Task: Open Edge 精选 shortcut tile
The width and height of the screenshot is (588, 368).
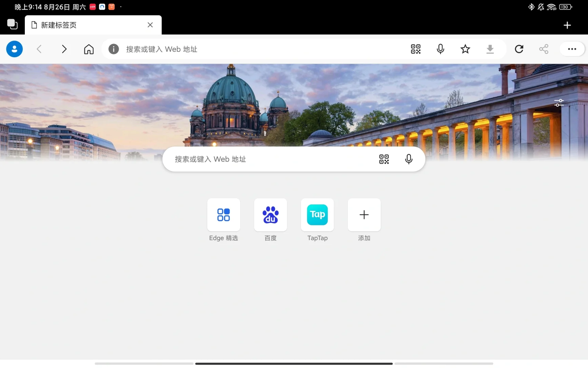Action: point(224,215)
